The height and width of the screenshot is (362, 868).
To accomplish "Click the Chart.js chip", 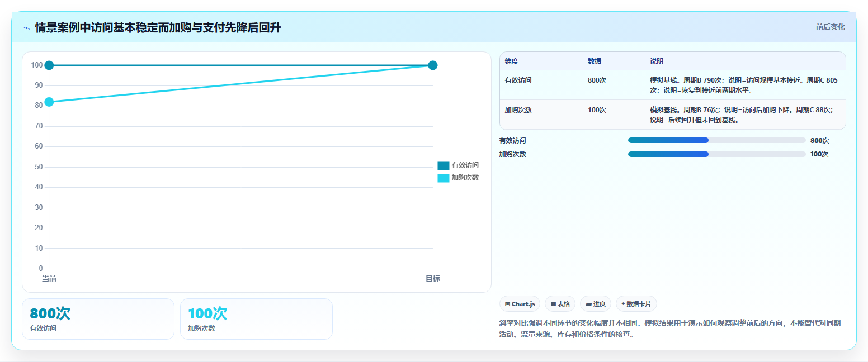I will [520, 304].
